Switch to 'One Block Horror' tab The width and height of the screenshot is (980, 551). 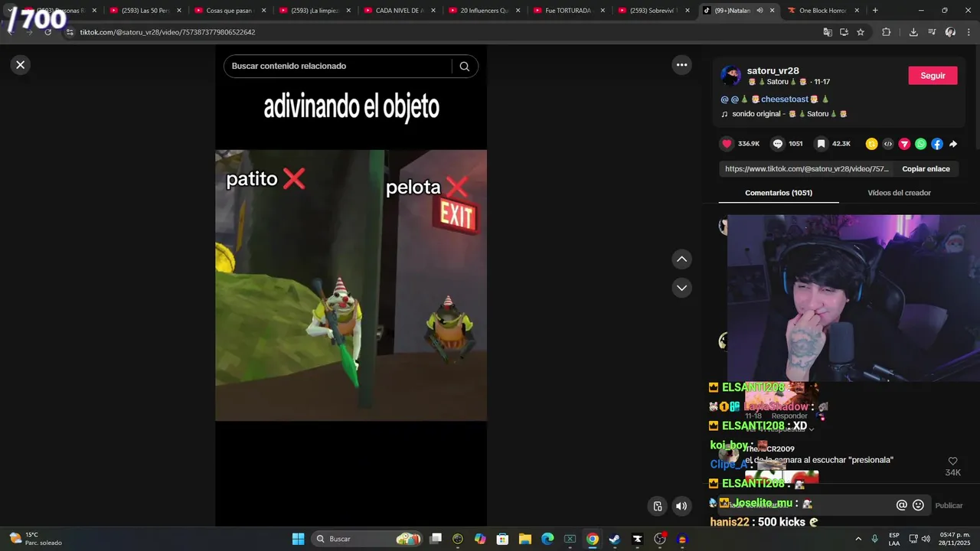pyautogui.click(x=823, y=11)
